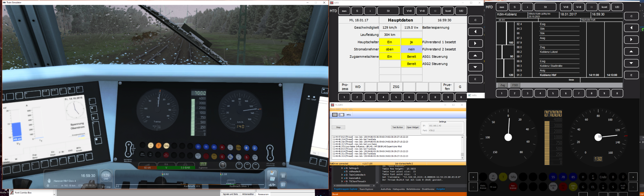This screenshot has width=644, height=196.
Task: Click the left plus button beside indicators
Action: point(473,177)
